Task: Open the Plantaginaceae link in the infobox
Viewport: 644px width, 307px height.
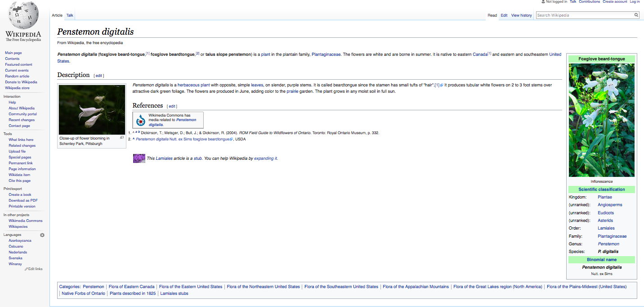Action: click(612, 236)
